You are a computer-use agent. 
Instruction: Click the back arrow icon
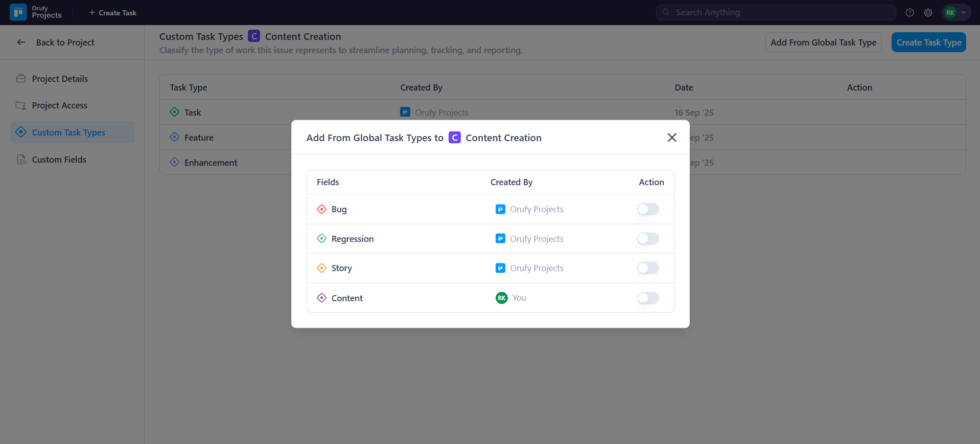[21, 42]
